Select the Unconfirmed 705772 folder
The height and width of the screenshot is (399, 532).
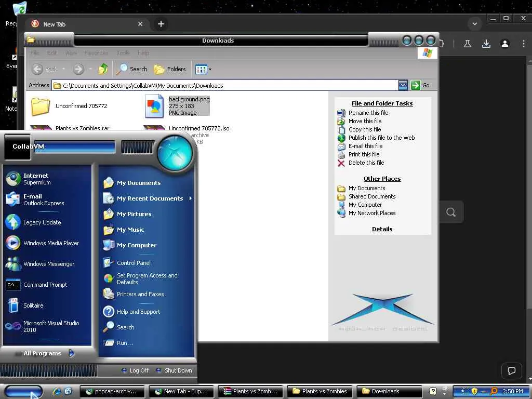69,106
